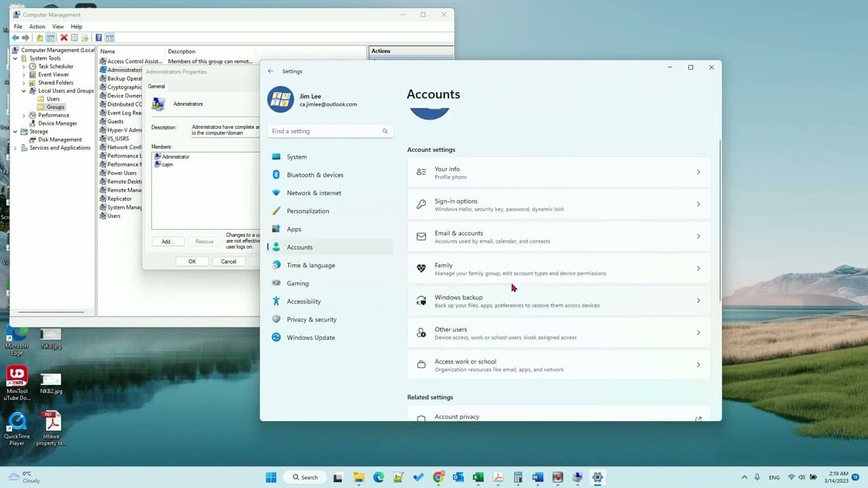This screenshot has width=868, height=488.
Task: Open Network & internet settings
Action: 330,193
